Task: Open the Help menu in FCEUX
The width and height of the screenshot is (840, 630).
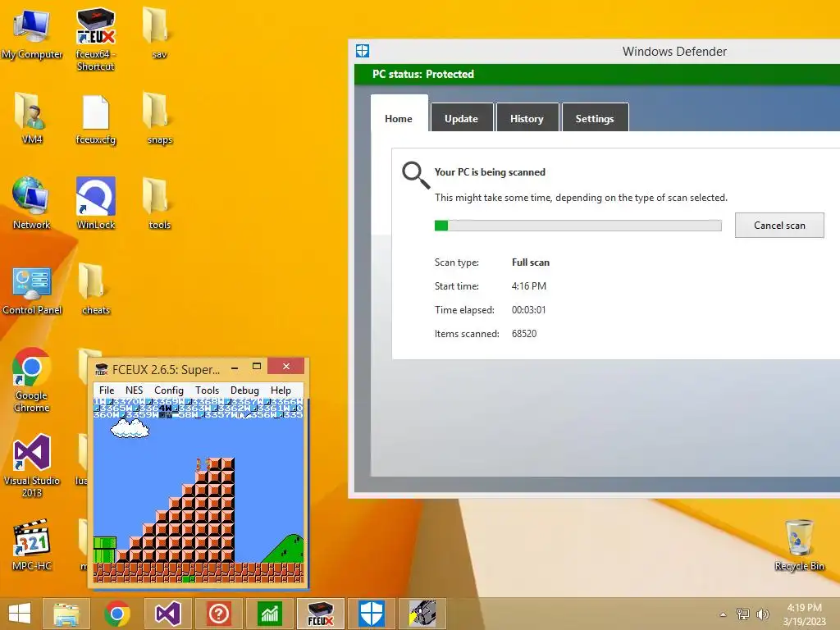Action: pyautogui.click(x=281, y=390)
